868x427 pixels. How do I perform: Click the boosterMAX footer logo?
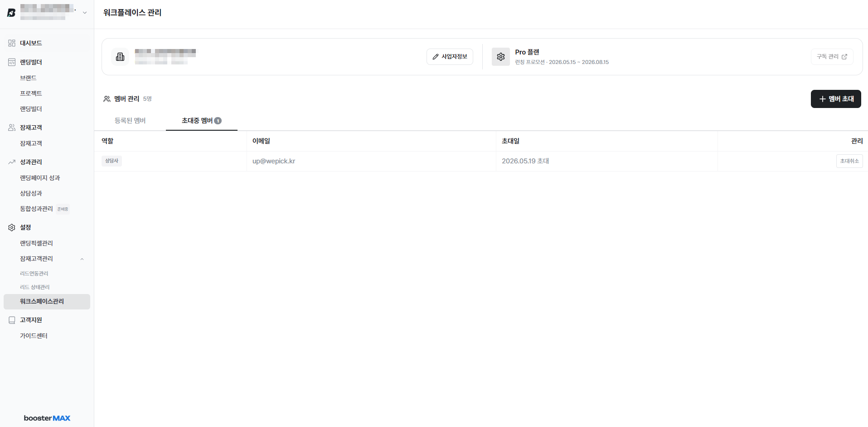tap(47, 418)
